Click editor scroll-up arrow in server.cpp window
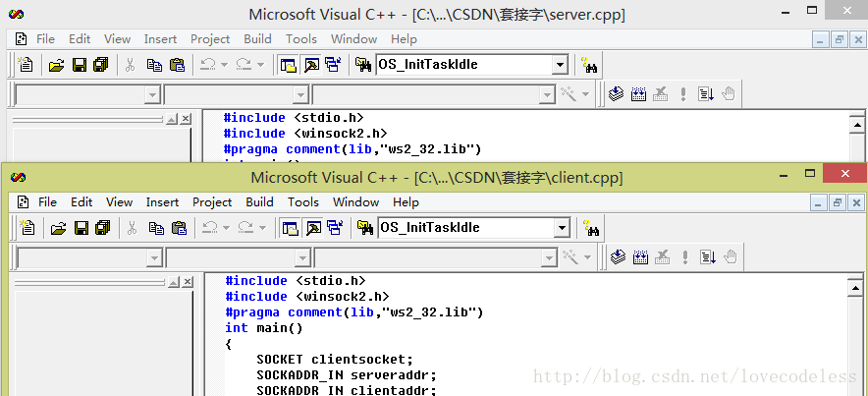This screenshot has width=868, height=396. coord(856,125)
